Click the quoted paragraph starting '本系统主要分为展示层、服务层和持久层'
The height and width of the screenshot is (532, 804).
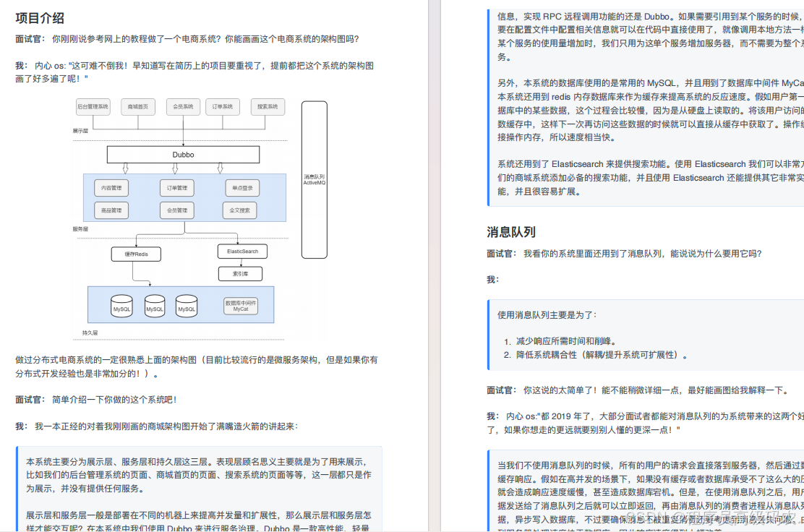(199, 475)
